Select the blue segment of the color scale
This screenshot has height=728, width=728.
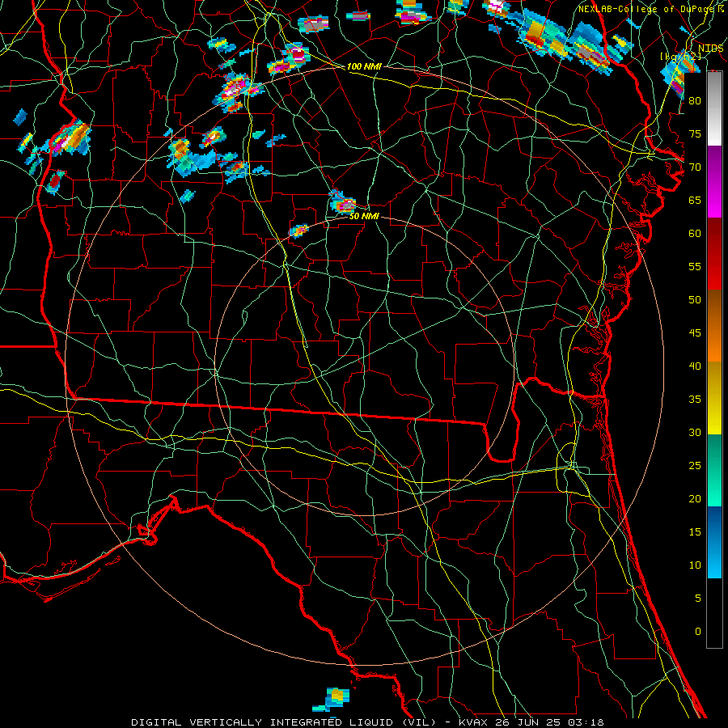714,542
